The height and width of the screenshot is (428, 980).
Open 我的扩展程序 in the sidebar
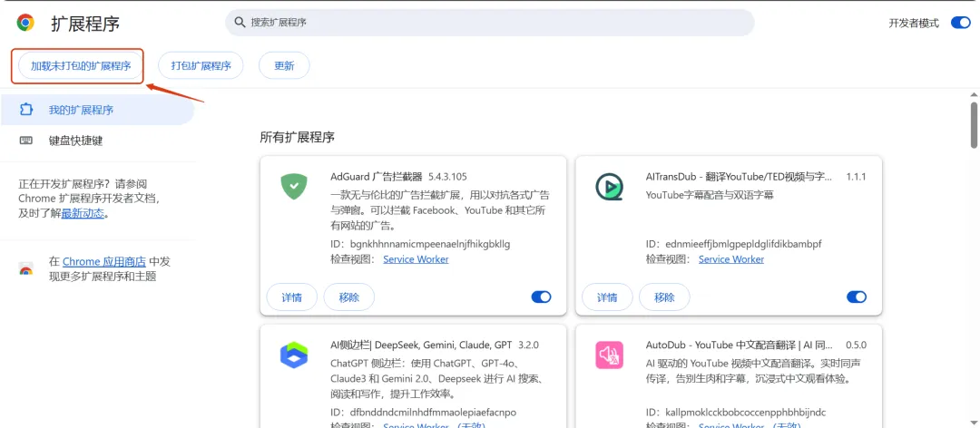point(97,110)
